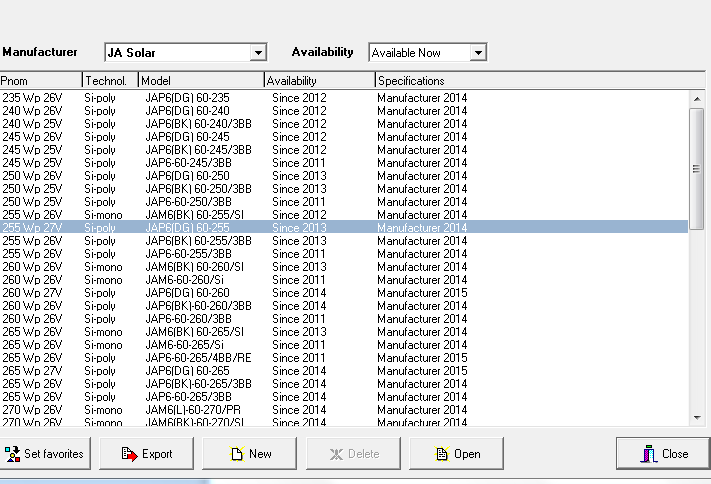711x484 pixels.
Task: Select row JAM6-60-260/Si
Action: 344,280
